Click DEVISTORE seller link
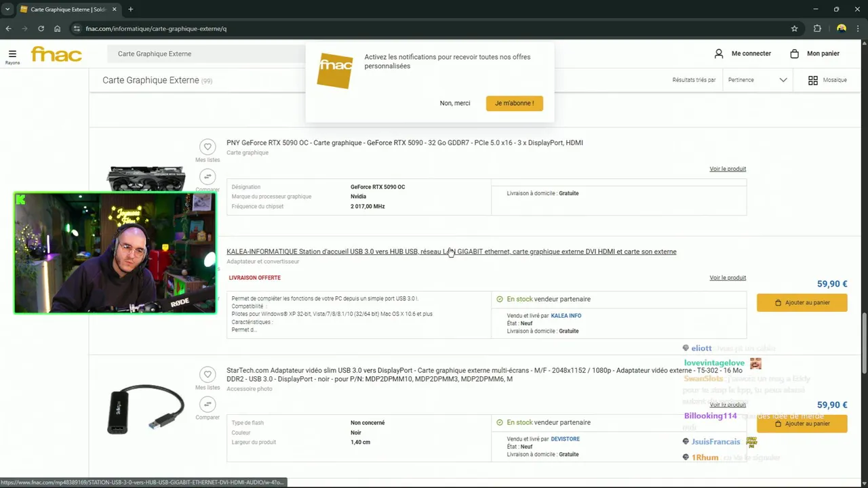The height and width of the screenshot is (488, 868). [x=565, y=439]
